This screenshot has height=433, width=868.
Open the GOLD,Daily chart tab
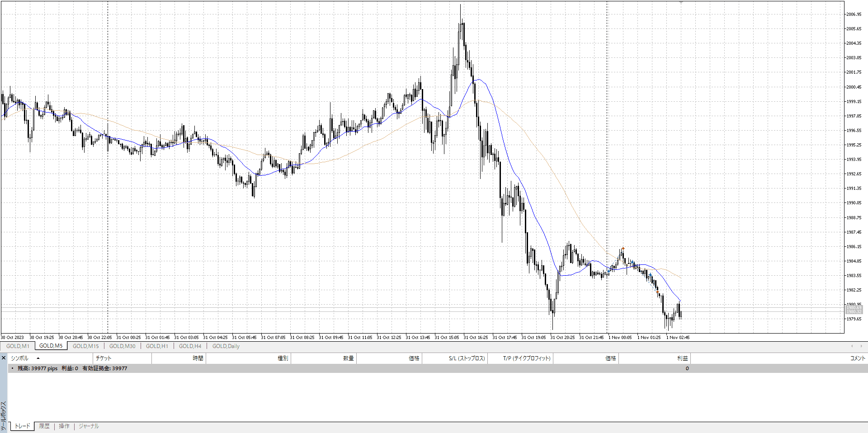(226, 346)
